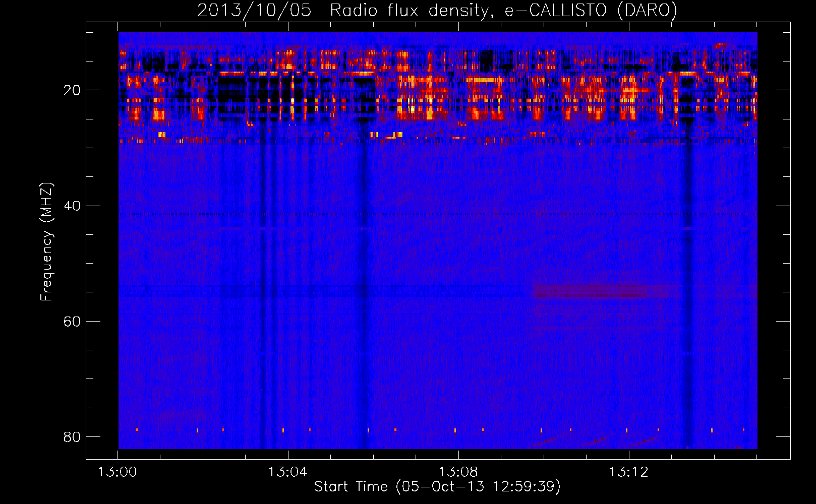Viewport: 816px width, 504px height.
Task: Click the 'Start Time (05-Oct-13 12:59:39)' label
Action: click(437, 487)
